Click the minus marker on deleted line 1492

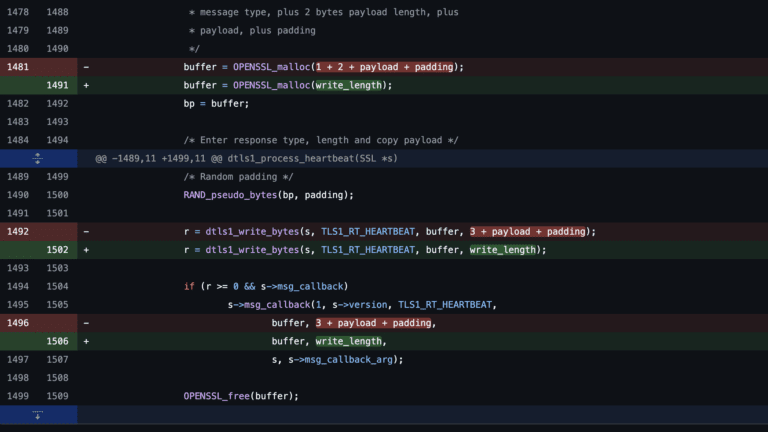pos(86,231)
